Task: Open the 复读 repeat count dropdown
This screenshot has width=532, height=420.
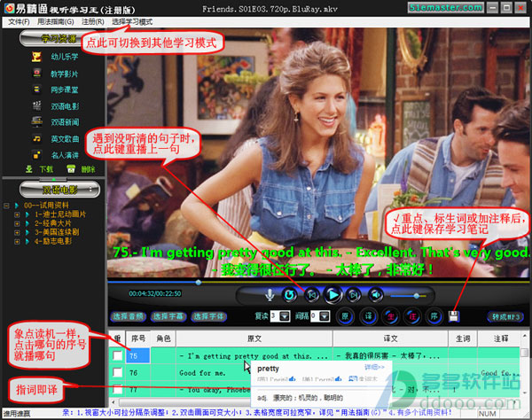Action: click(285, 316)
